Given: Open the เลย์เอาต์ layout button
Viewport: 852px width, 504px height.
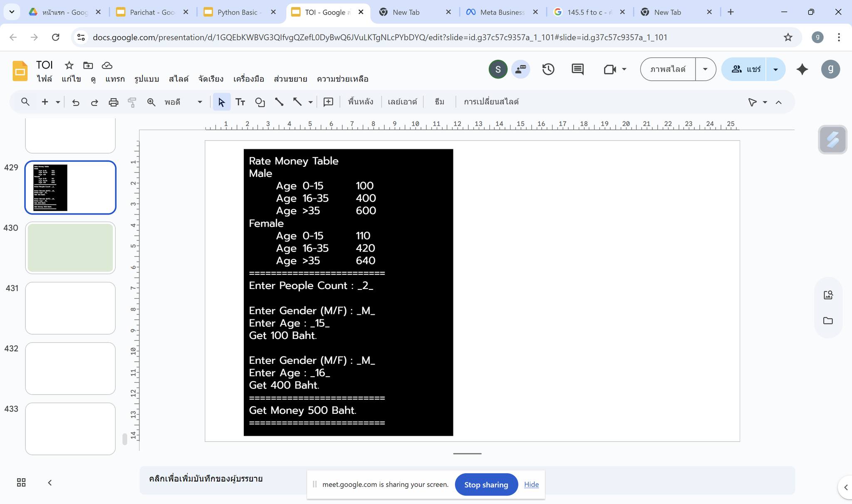Looking at the screenshot, I should pos(402,102).
